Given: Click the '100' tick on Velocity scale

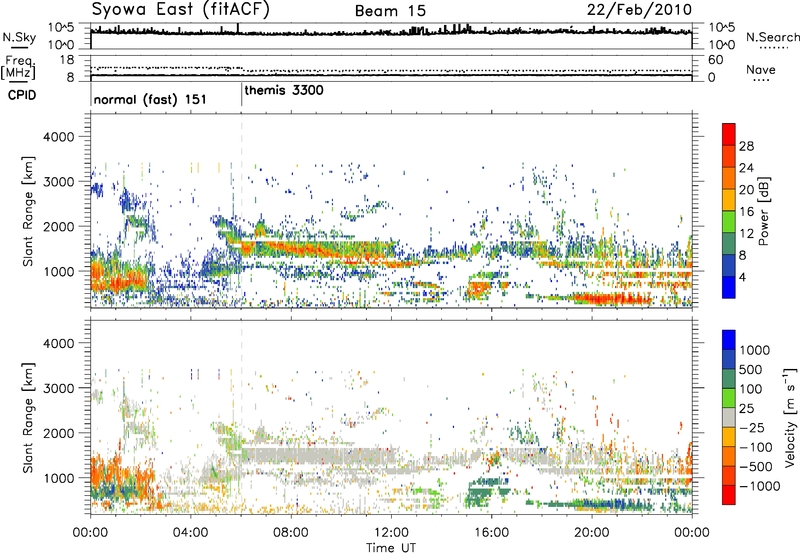Looking at the screenshot, I should pyautogui.click(x=751, y=389).
